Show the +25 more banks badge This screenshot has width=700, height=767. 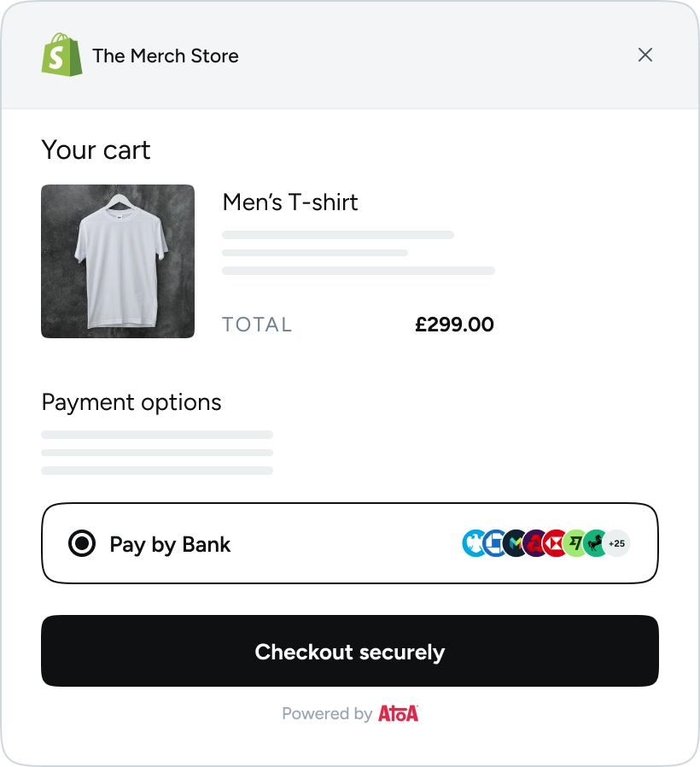(617, 543)
